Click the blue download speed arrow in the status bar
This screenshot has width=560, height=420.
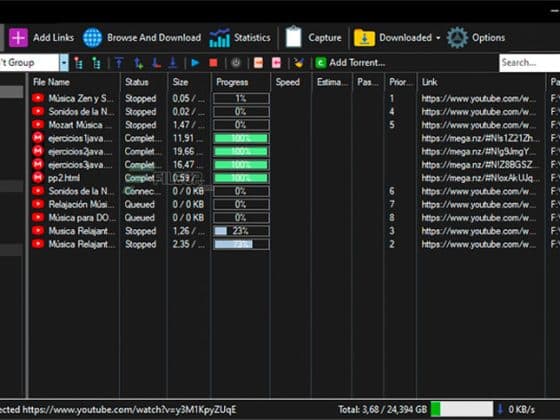tap(500, 409)
